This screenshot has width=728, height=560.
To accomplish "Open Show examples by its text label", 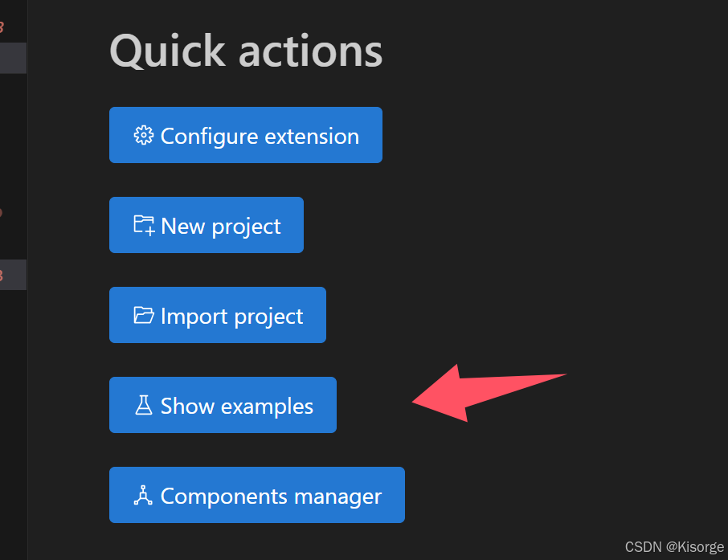I will click(237, 407).
